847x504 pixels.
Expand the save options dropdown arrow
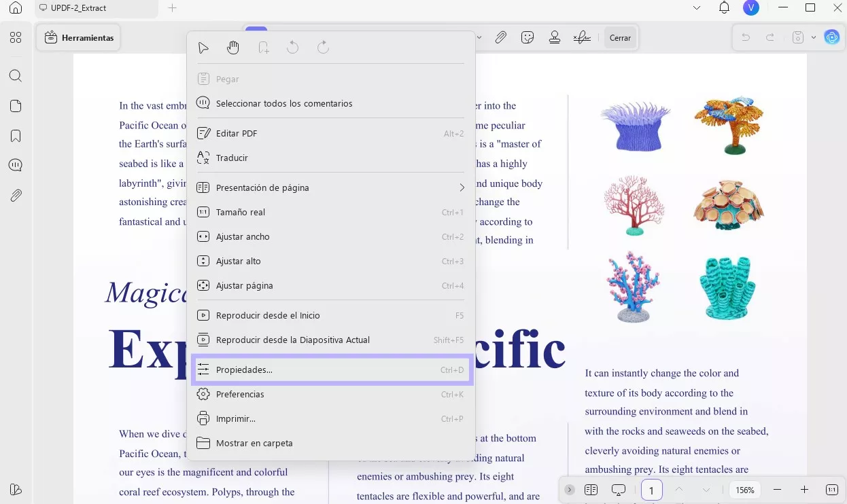[814, 38]
